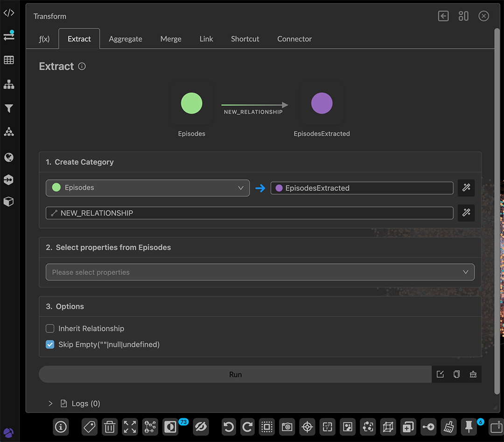The width and height of the screenshot is (504, 442).
Task: Click the globe icon in left sidebar
Action: coord(9,157)
